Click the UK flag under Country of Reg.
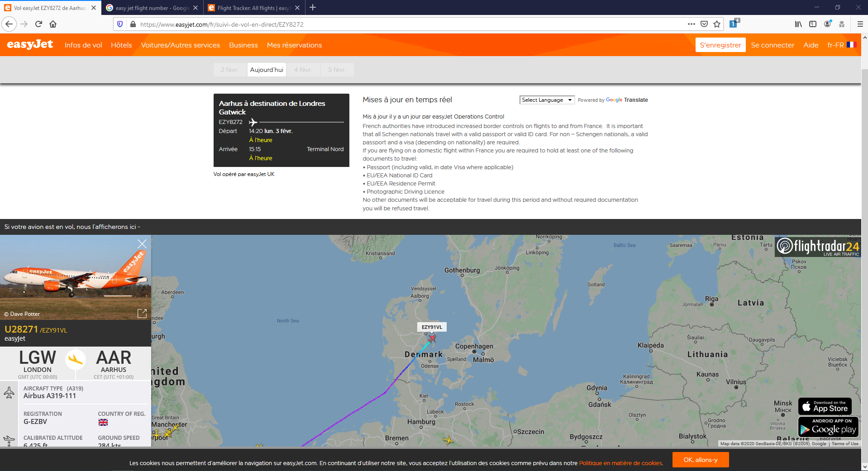868x471 pixels. pyautogui.click(x=103, y=423)
